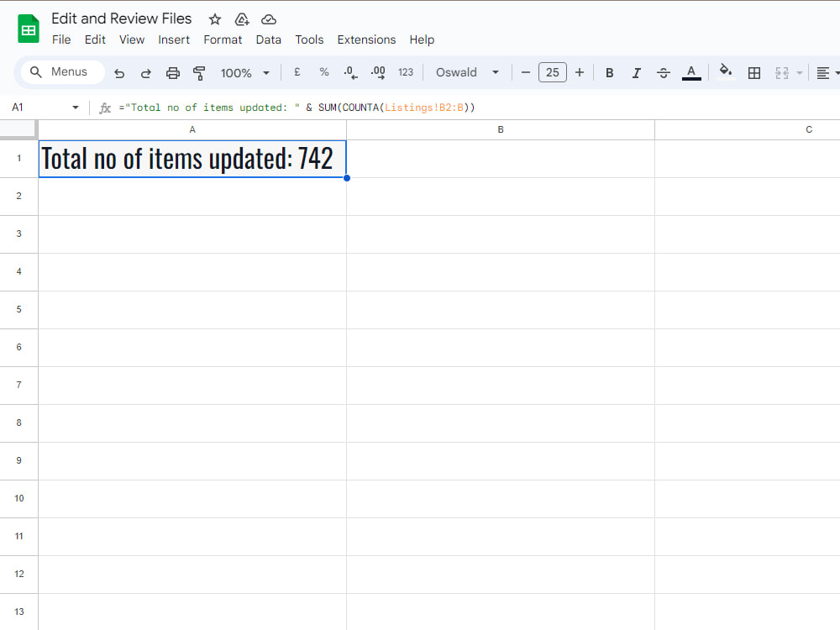Open the Extensions menu
840x630 pixels.
366,39
